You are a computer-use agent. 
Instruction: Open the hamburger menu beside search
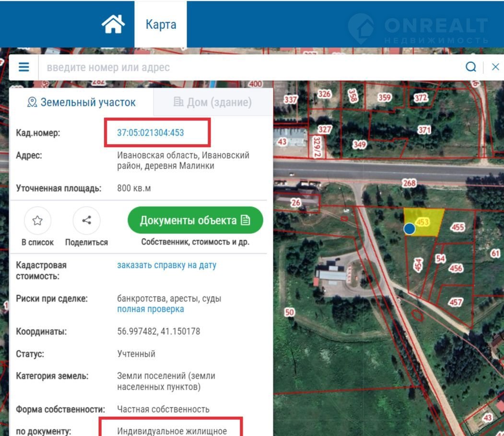(x=23, y=67)
